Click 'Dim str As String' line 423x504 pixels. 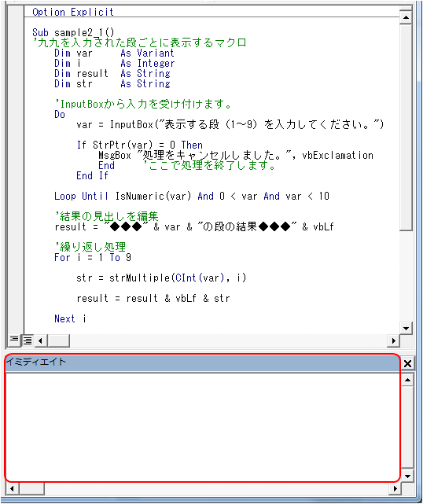pos(112,84)
